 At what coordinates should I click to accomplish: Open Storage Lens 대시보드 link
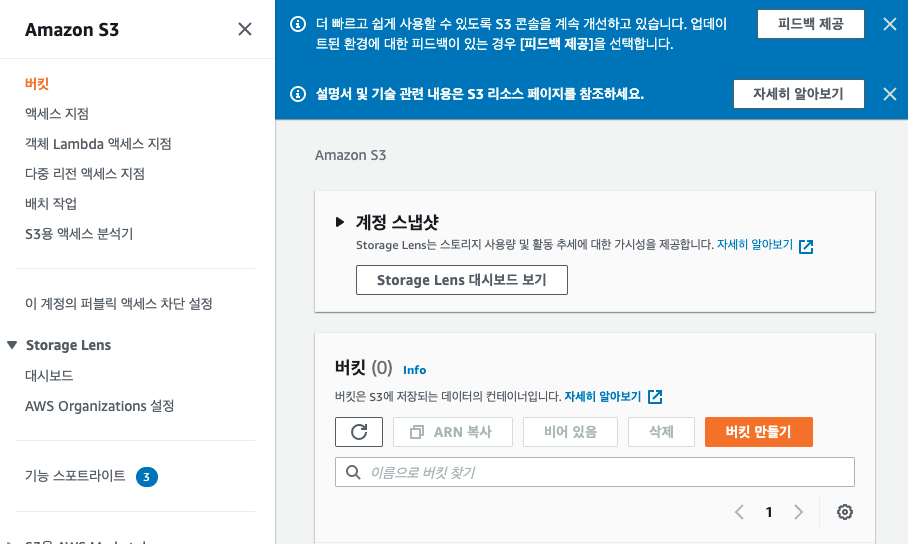[x=49, y=376]
